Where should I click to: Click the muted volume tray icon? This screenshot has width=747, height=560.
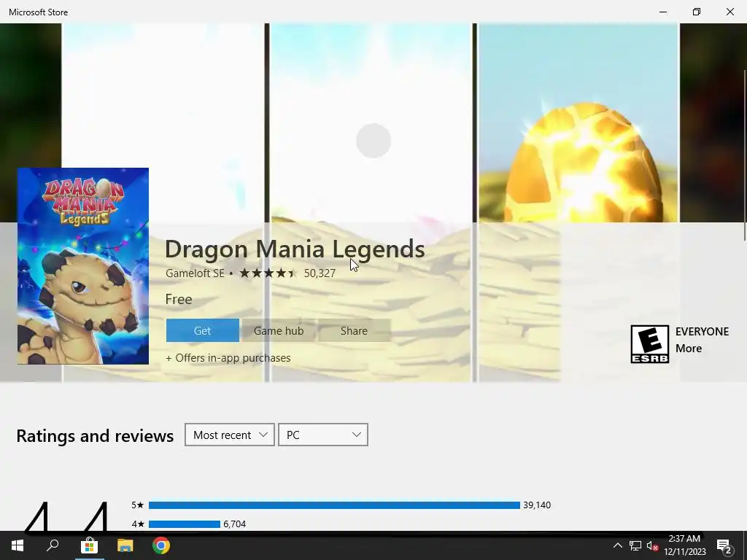pyautogui.click(x=652, y=545)
